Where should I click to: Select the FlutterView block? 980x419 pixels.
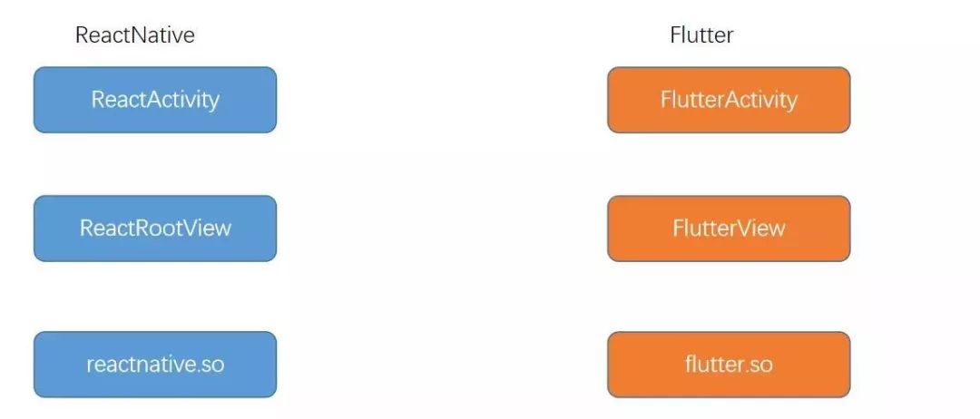point(729,228)
